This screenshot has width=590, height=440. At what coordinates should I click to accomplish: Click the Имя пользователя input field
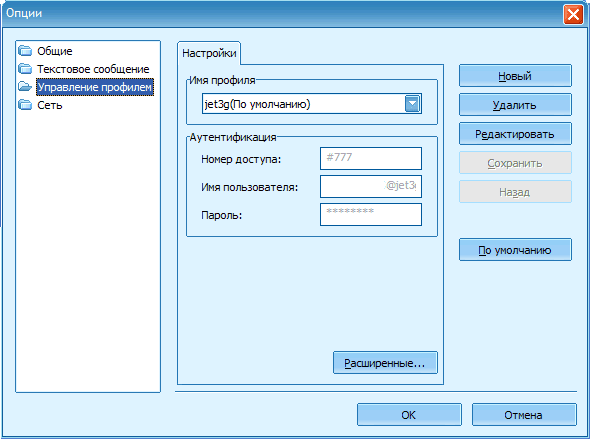tap(371, 186)
